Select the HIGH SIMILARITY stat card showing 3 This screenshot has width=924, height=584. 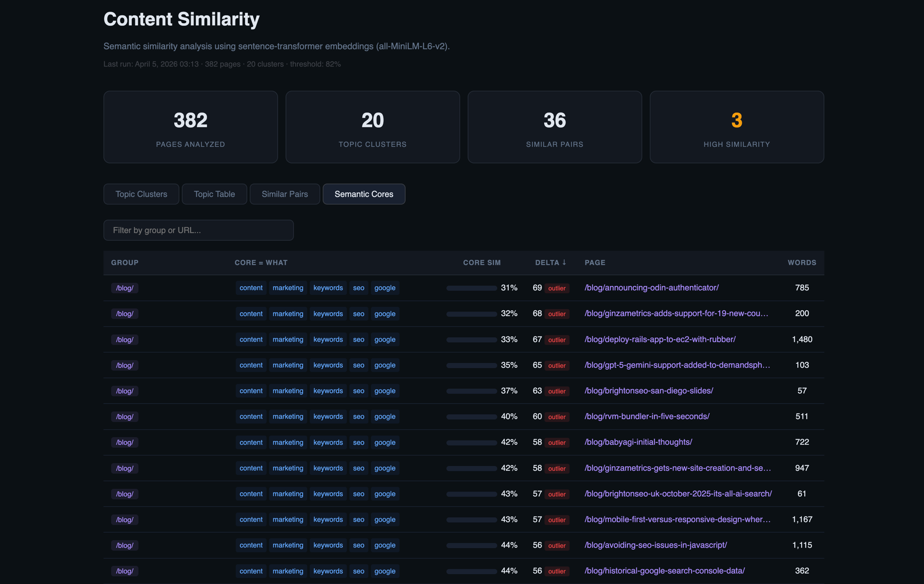(736, 127)
